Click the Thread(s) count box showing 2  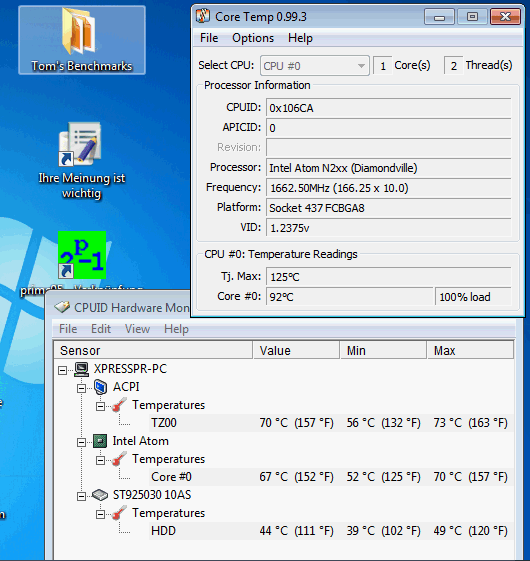(453, 66)
